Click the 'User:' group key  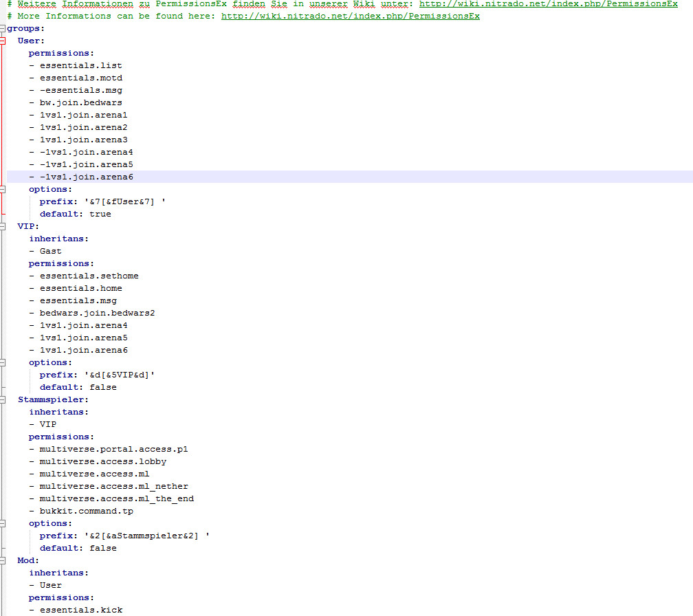tap(31, 41)
